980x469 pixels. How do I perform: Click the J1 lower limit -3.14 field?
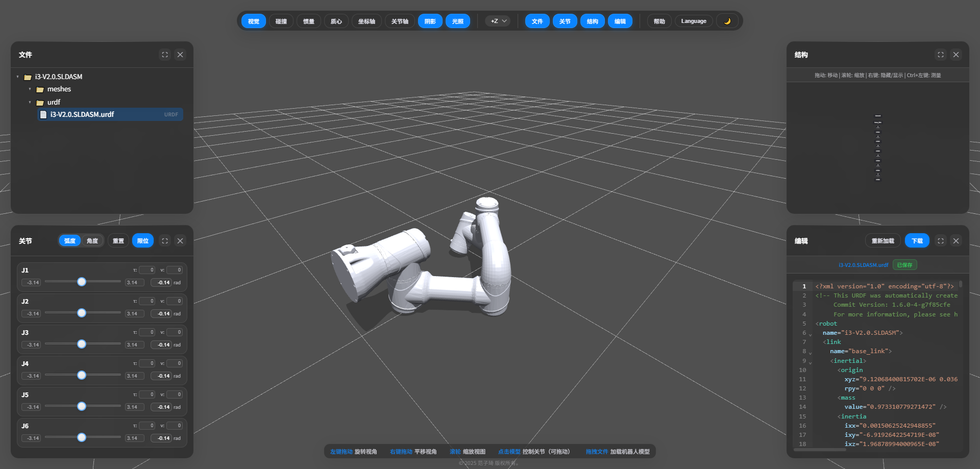click(x=32, y=283)
